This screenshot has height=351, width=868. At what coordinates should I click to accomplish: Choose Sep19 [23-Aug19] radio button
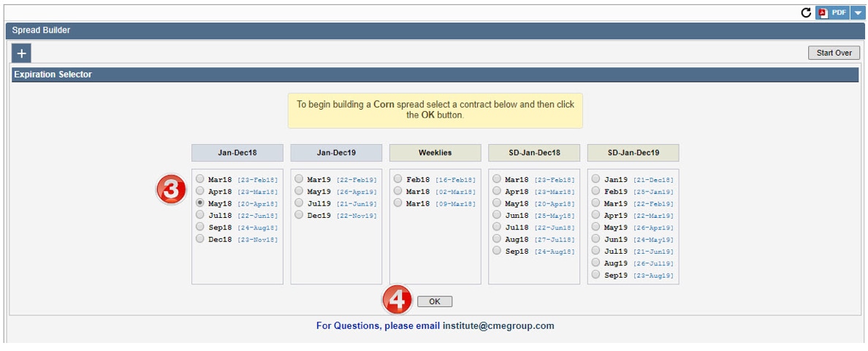pos(595,275)
